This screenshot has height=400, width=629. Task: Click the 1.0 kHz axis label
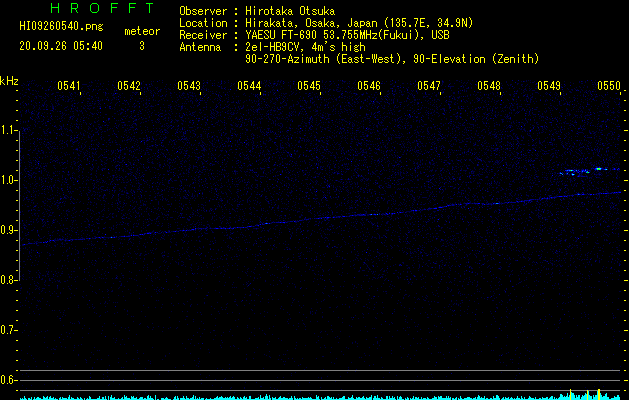[x=8, y=180]
